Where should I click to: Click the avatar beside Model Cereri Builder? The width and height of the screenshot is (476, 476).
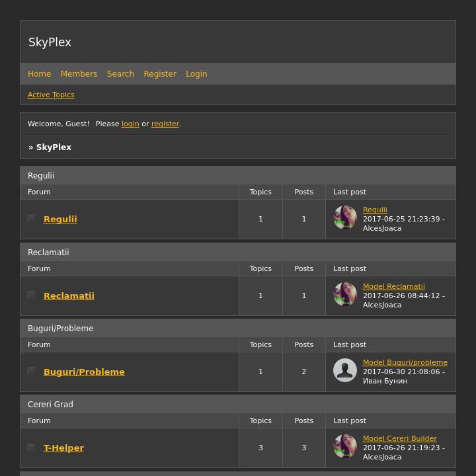pos(345,446)
